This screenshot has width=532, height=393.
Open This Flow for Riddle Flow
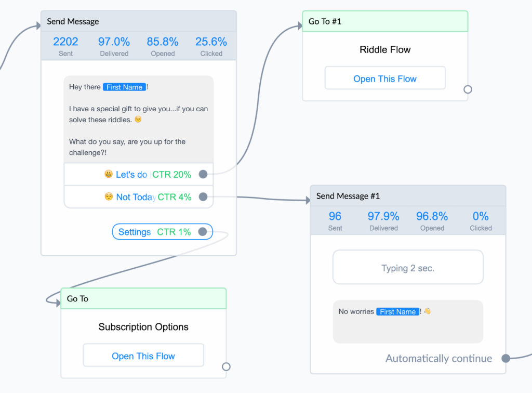pyautogui.click(x=385, y=77)
